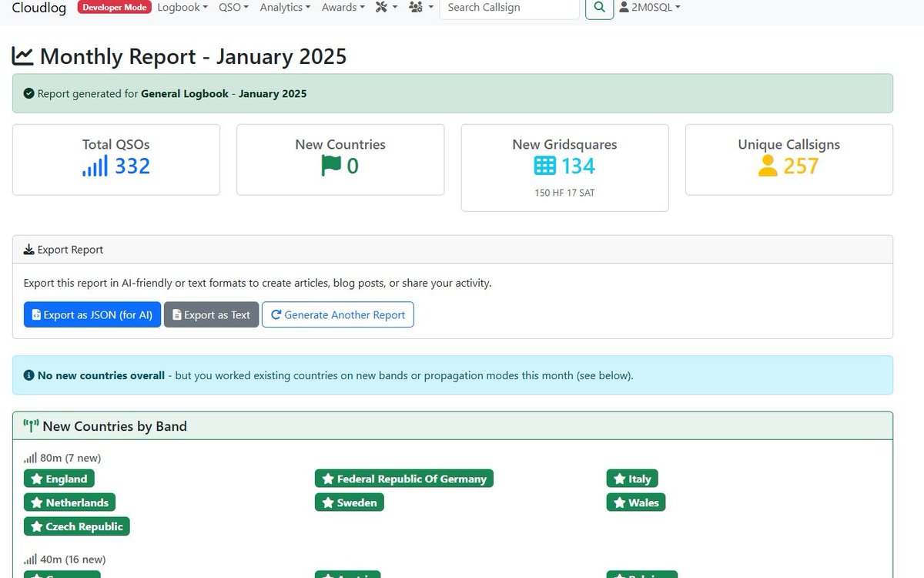The image size is (924, 578).
Task: Click the group users icon in the navbar
Action: (417, 7)
